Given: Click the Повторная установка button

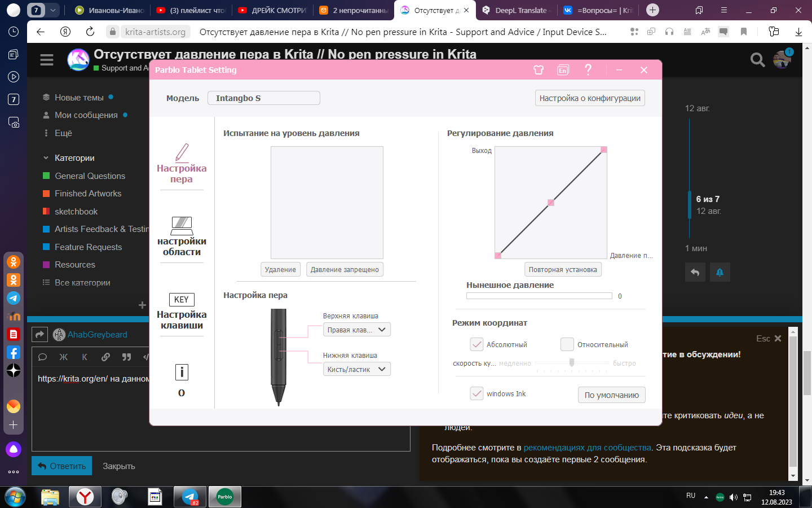Looking at the screenshot, I should (563, 270).
